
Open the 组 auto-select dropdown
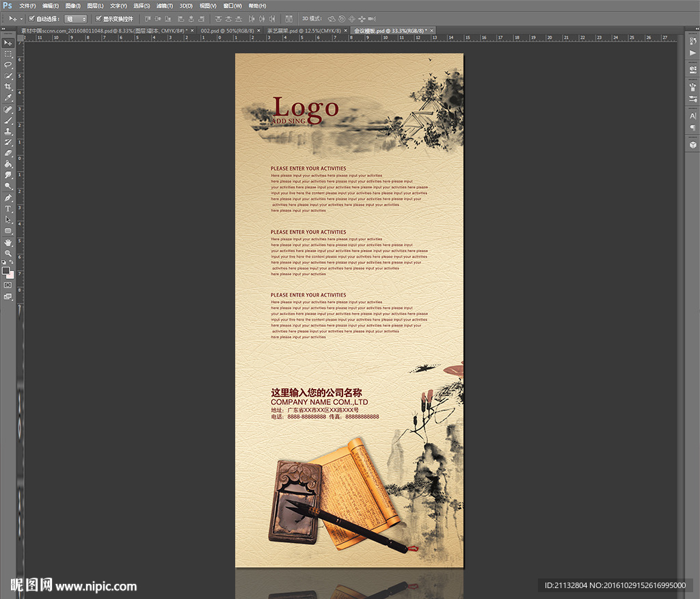pyautogui.click(x=76, y=19)
